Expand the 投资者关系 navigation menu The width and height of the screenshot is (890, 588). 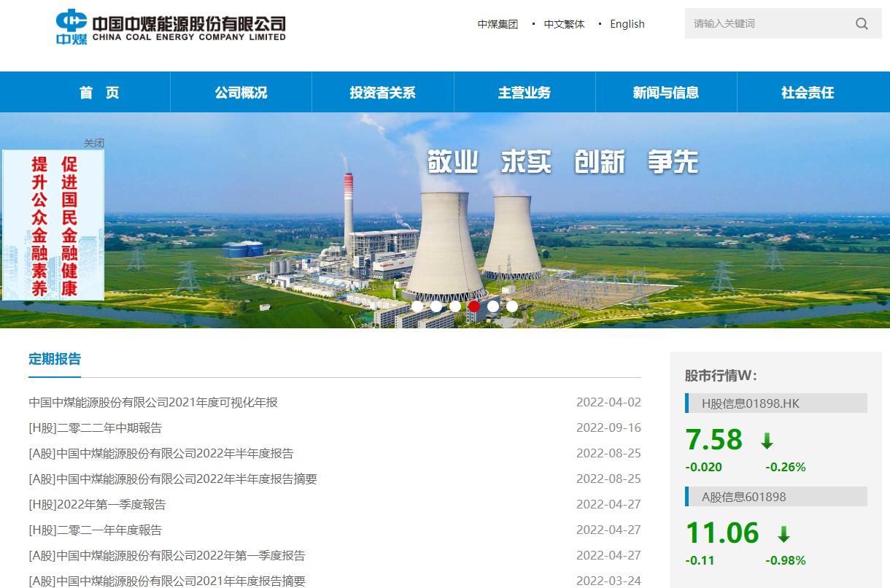click(x=382, y=93)
